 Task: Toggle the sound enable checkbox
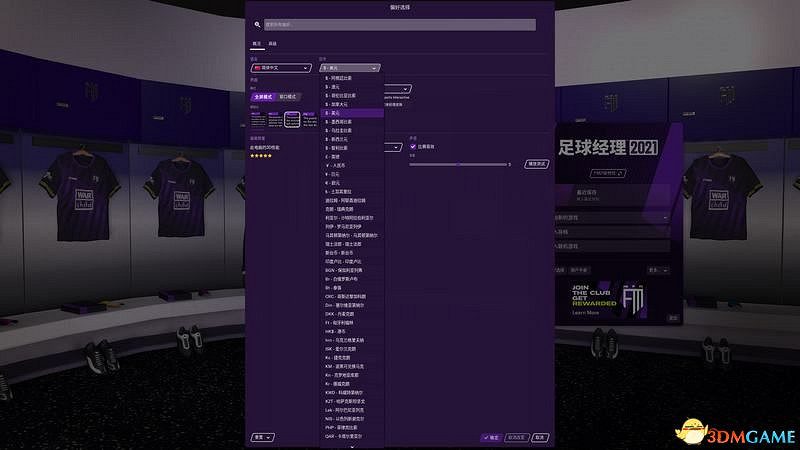(x=412, y=146)
